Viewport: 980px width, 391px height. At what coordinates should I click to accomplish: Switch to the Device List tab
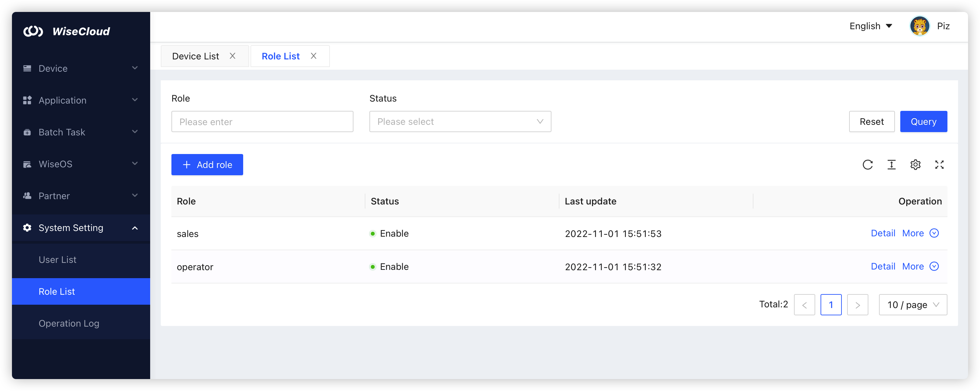click(x=196, y=56)
